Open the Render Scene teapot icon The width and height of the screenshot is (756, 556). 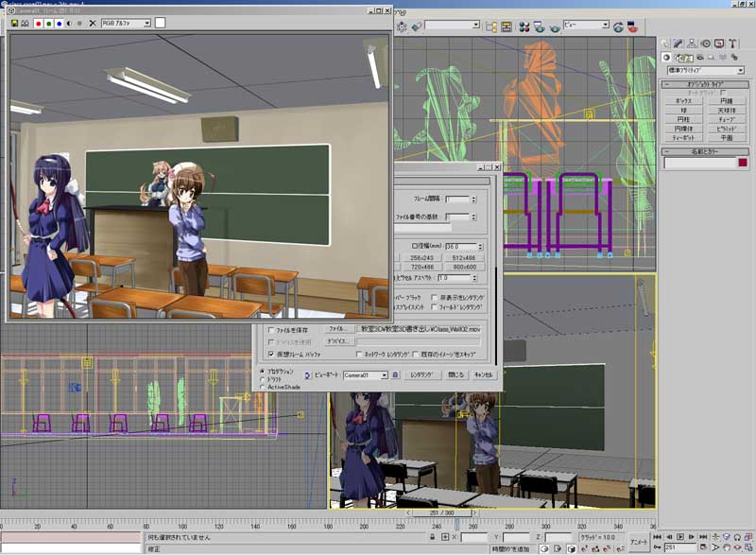(539, 27)
